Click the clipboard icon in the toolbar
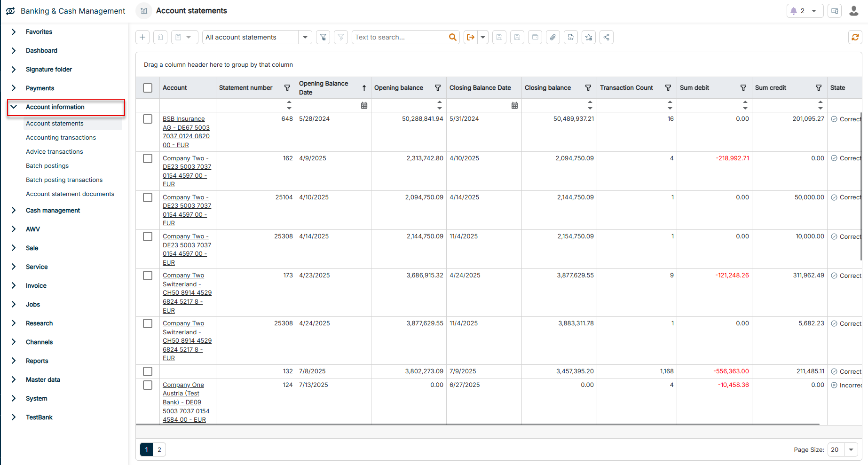868x465 pixels. click(x=178, y=37)
